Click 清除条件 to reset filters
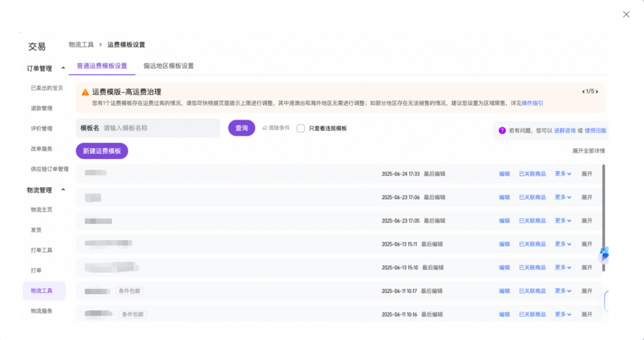 [279, 128]
